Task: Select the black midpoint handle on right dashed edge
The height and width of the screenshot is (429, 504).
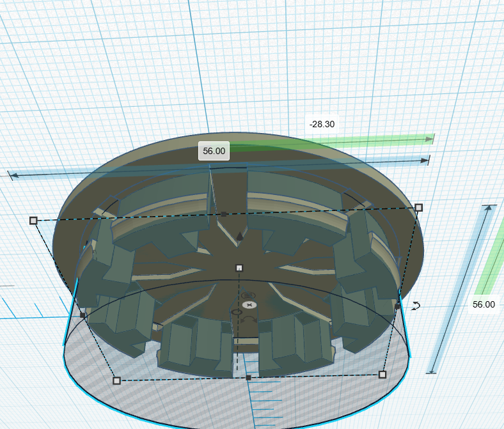Action: (397, 307)
